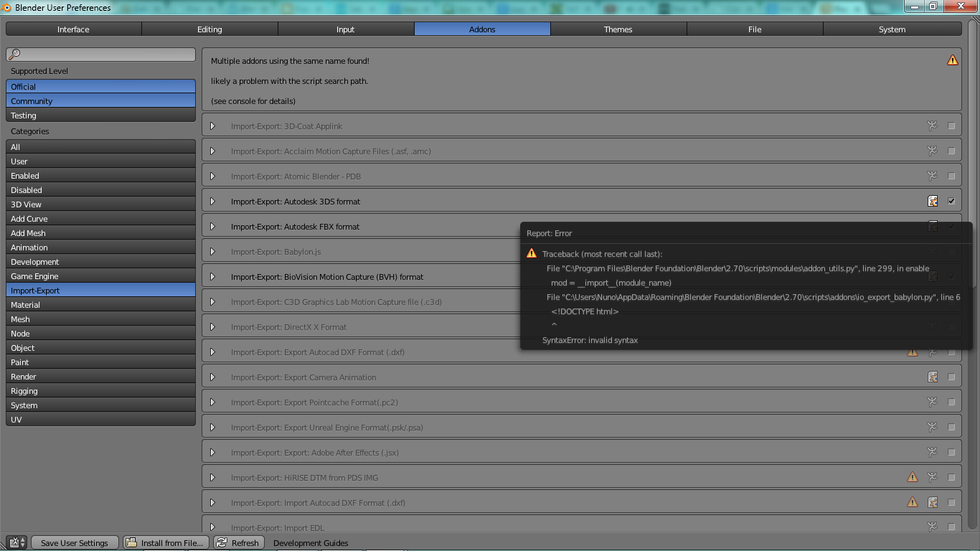Click the magnifier icon in the addon search box

tap(15, 55)
